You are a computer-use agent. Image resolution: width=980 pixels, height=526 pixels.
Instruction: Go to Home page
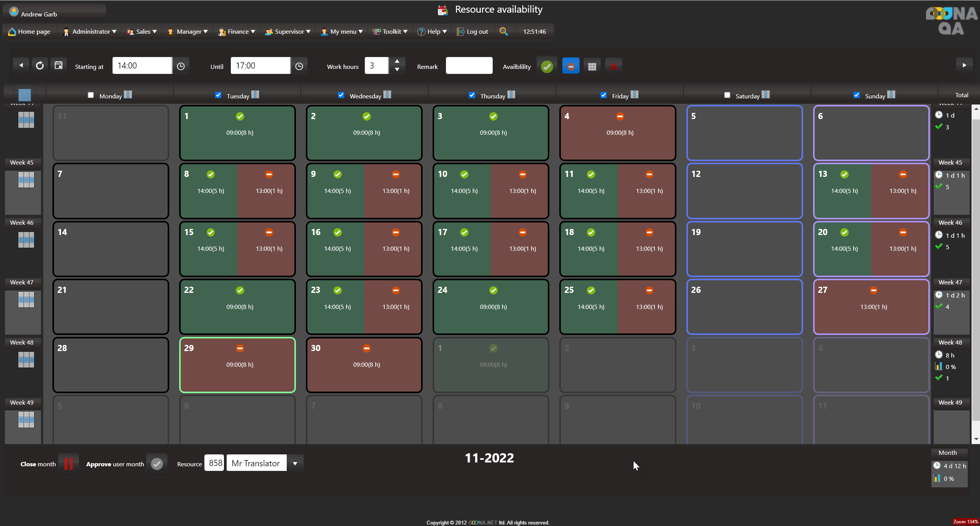(29, 31)
